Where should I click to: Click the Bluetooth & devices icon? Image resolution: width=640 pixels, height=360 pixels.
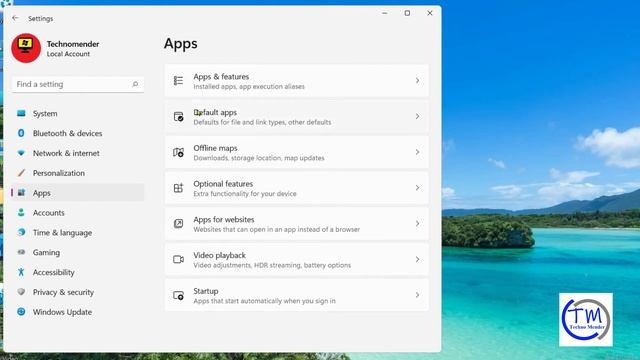point(21,133)
